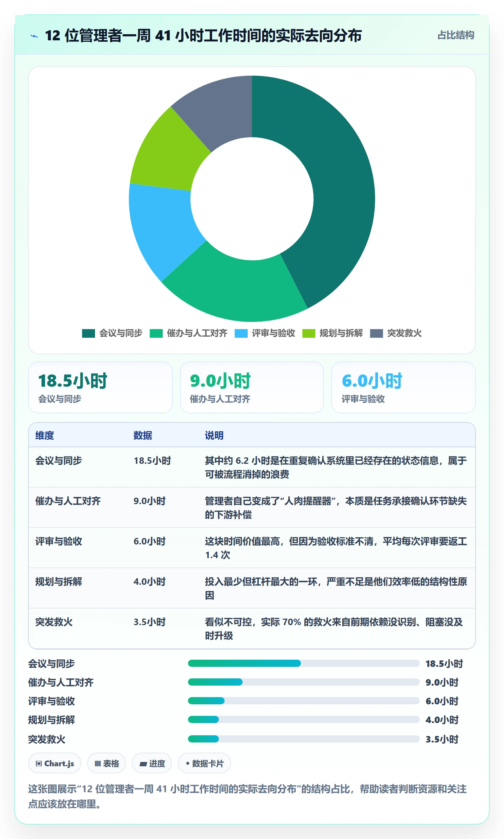Toggle the 突发救火 legend label

404,333
